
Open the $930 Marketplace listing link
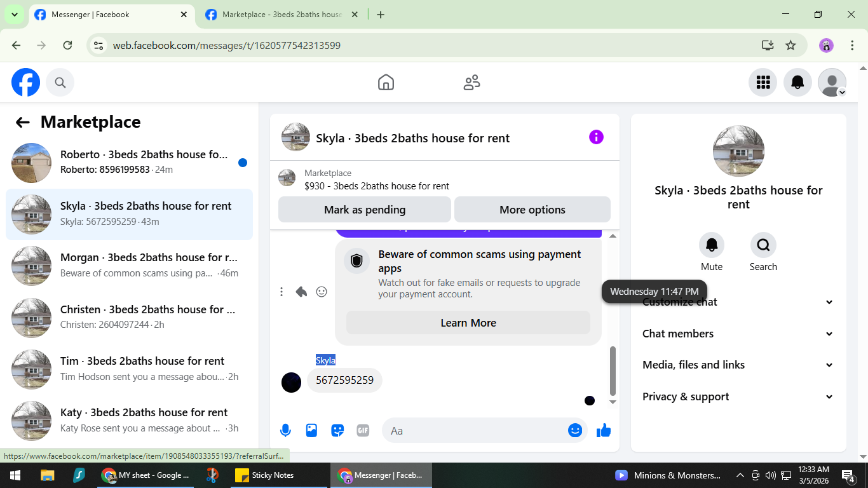(377, 186)
